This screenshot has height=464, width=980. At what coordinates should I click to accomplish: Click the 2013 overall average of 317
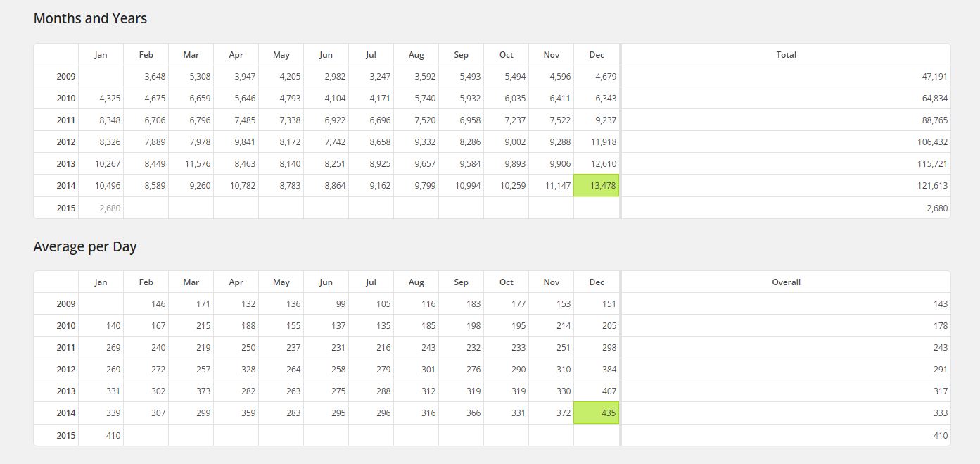coord(940,391)
